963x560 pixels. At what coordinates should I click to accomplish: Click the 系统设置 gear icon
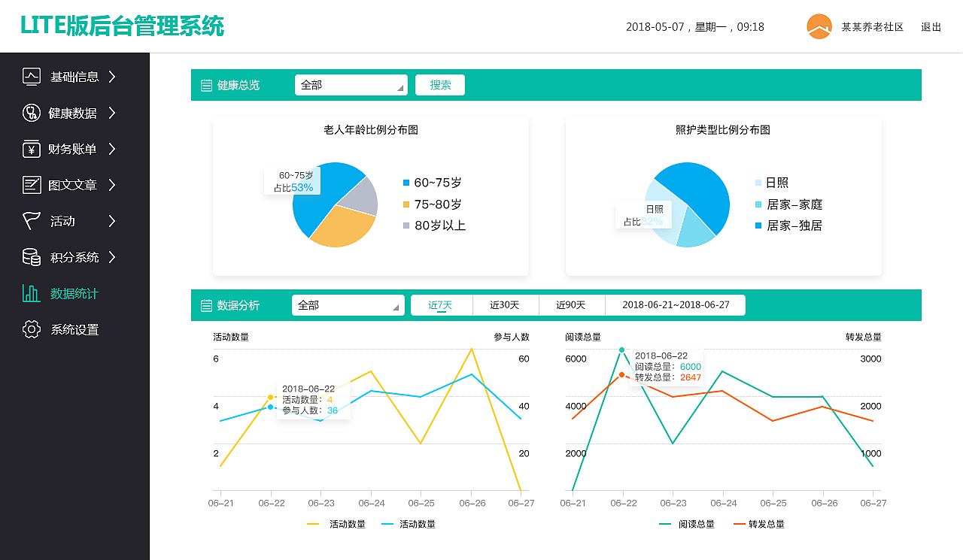(x=32, y=329)
